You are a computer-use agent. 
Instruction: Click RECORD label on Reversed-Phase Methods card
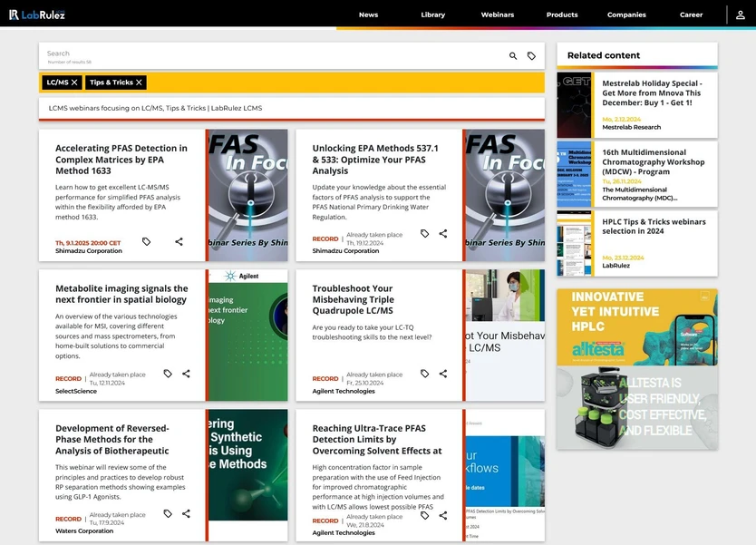68,519
